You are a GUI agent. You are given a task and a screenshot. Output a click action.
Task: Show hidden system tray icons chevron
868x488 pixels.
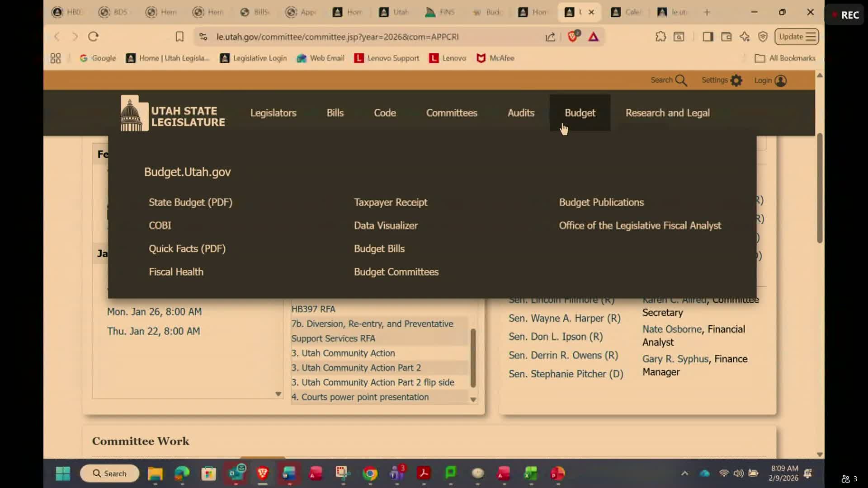point(684,473)
